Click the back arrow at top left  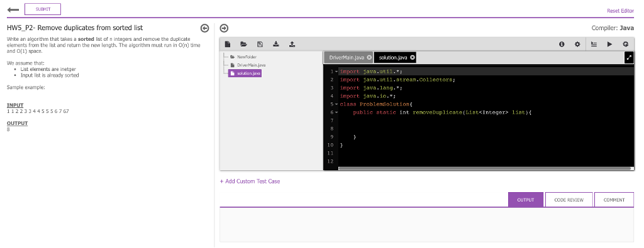pyautogui.click(x=13, y=9)
